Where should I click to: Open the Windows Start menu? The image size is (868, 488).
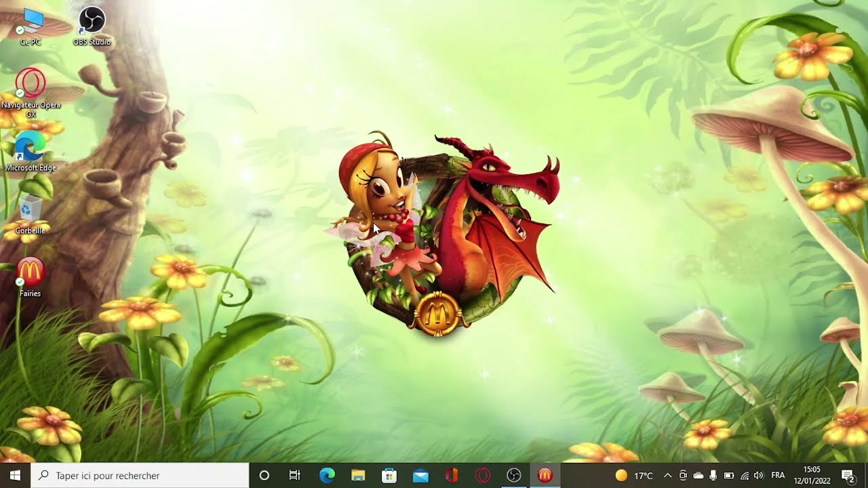point(15,476)
